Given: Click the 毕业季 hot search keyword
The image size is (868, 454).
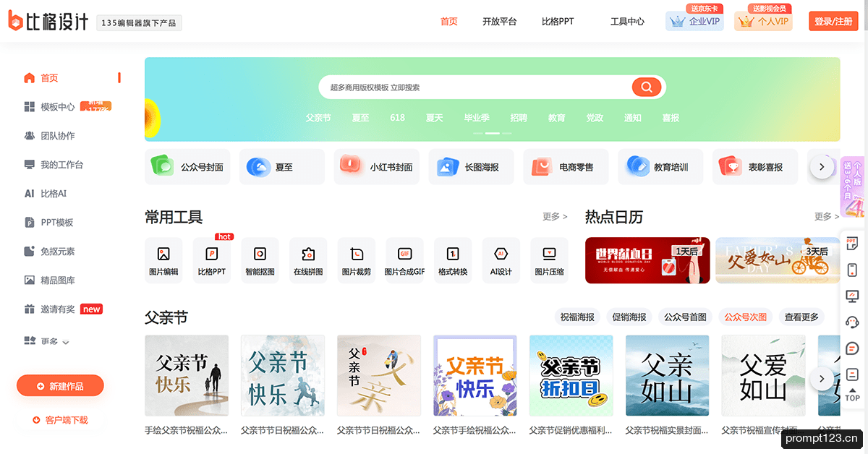Looking at the screenshot, I should pyautogui.click(x=477, y=118).
